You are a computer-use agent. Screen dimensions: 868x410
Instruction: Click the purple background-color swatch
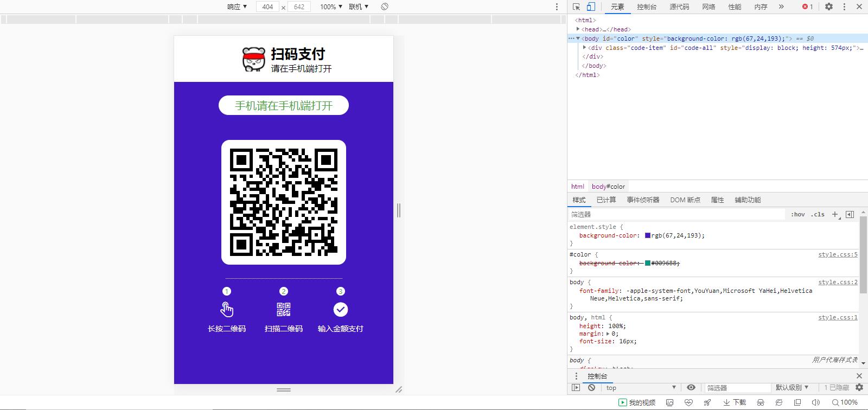point(647,235)
